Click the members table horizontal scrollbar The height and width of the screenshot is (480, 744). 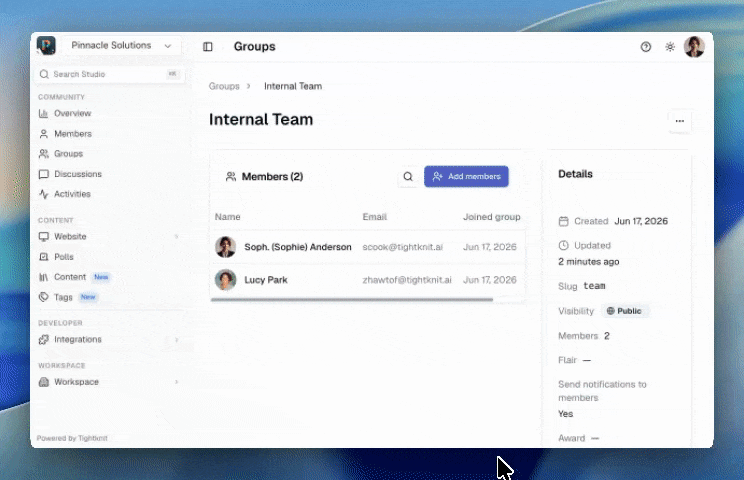tap(352, 300)
